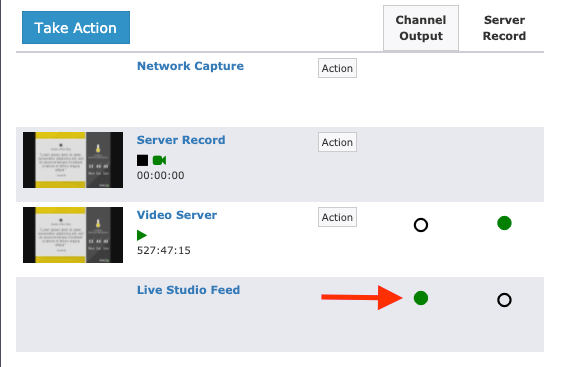Viewport: 564px width, 367px height.
Task: Select the Server Record column header
Action: coord(504,28)
